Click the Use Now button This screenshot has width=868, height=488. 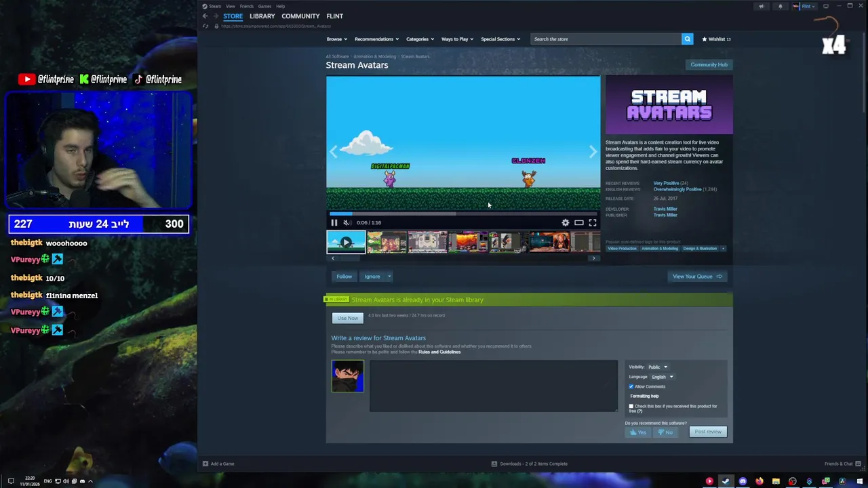pyautogui.click(x=348, y=319)
